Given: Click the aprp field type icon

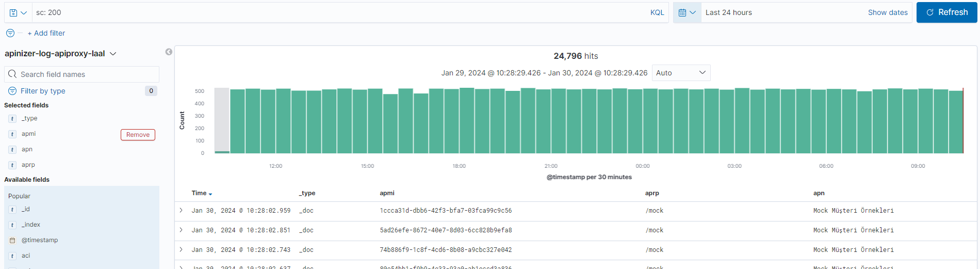Looking at the screenshot, I should (x=12, y=165).
